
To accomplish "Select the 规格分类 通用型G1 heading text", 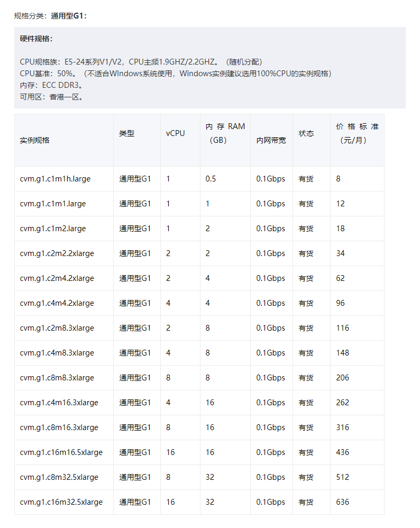I will pyautogui.click(x=50, y=16).
